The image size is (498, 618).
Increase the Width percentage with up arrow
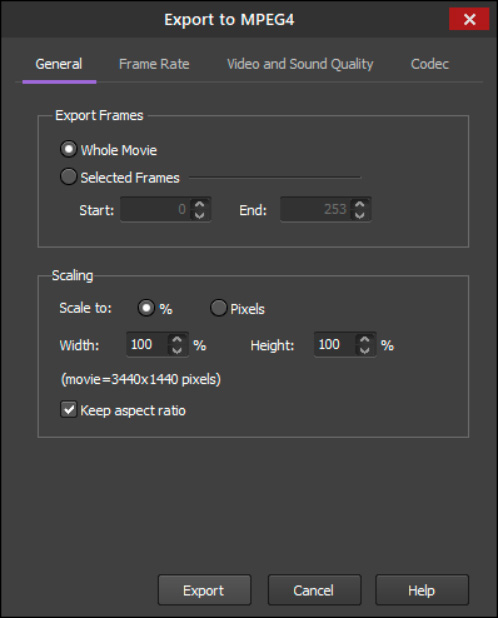coord(177,339)
